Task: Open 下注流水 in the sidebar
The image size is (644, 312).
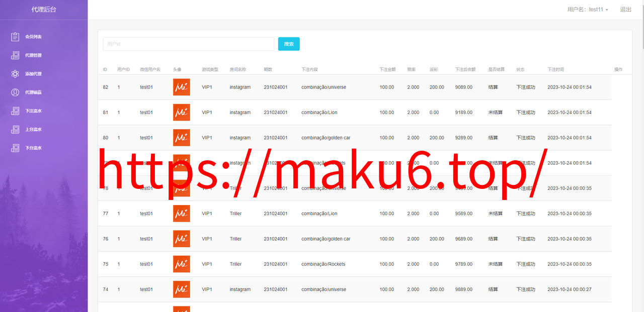Action: pos(33,111)
